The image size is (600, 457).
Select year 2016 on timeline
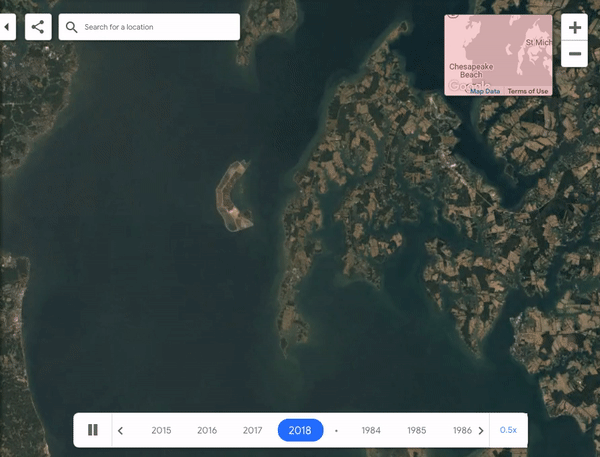point(207,431)
